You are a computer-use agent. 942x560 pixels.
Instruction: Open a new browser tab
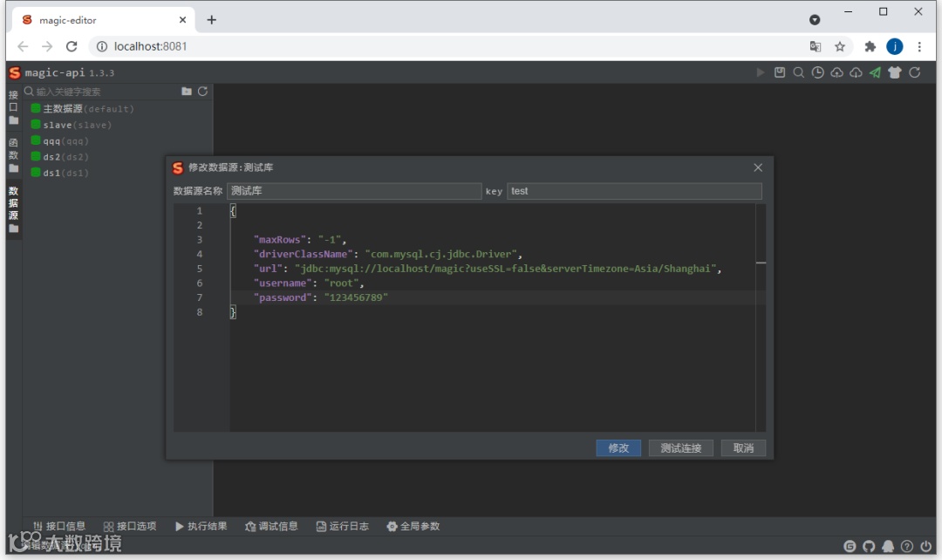point(211,20)
